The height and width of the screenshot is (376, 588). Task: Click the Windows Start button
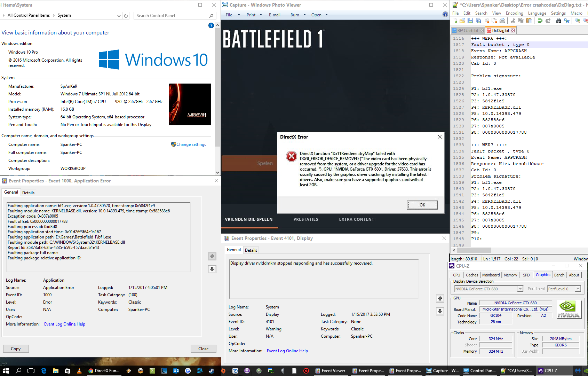click(x=6, y=371)
